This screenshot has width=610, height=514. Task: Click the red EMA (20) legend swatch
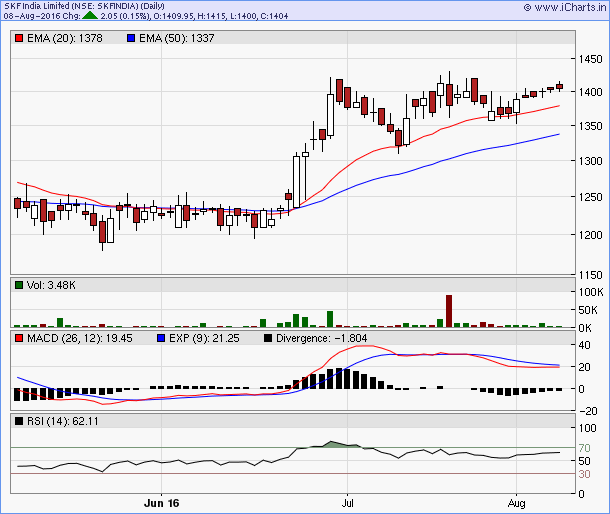pos(19,38)
